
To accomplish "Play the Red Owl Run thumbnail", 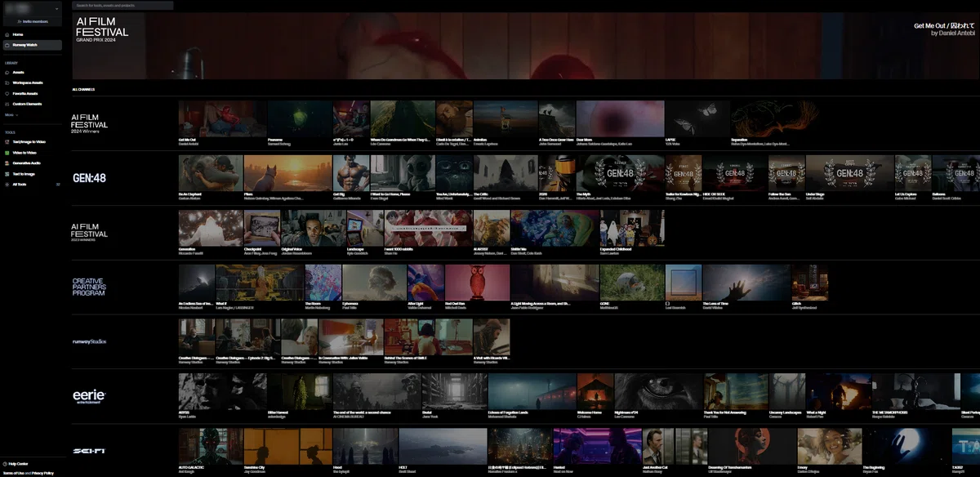I will click(477, 283).
